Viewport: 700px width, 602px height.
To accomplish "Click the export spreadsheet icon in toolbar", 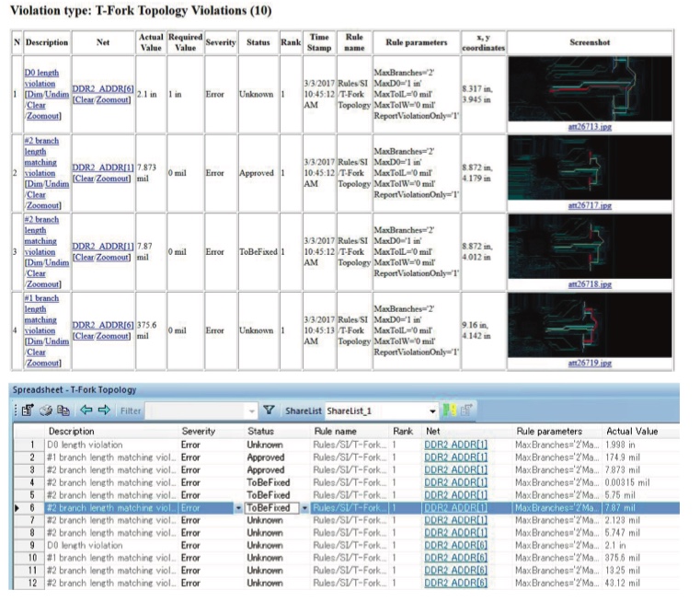I will pyautogui.click(x=28, y=410).
